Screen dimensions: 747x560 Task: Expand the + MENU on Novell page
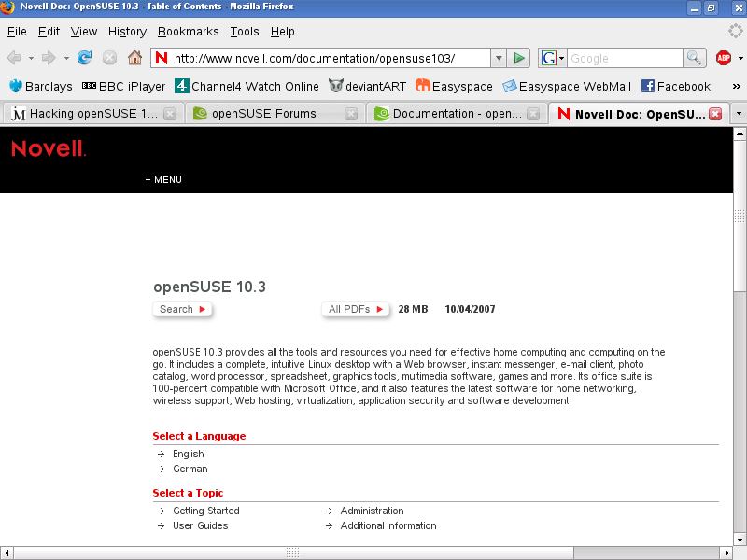click(x=163, y=180)
